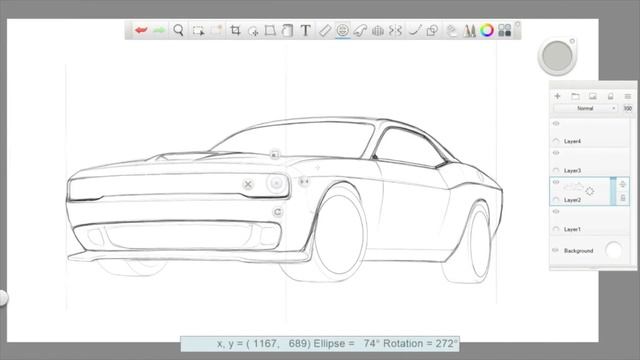
Task: Select the Flood Fill bucket tool
Action: coord(287,31)
